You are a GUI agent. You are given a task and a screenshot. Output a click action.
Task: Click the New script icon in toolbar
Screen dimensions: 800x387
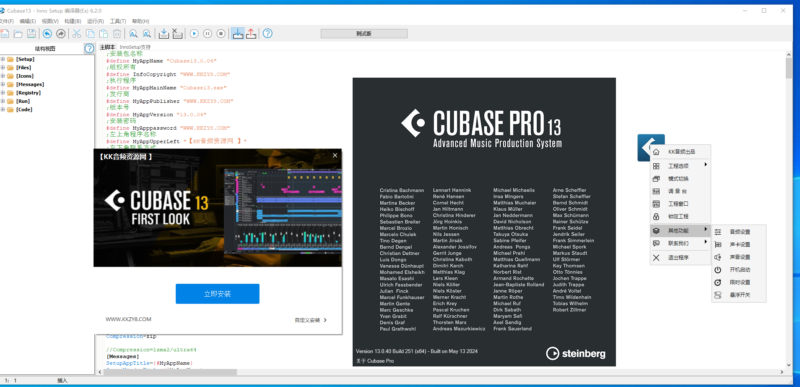click(x=4, y=34)
